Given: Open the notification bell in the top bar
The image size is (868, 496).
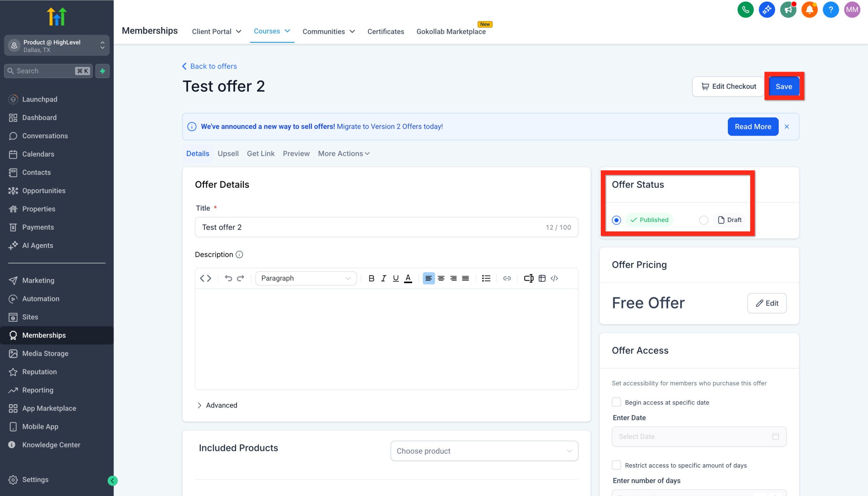Looking at the screenshot, I should coord(809,9).
